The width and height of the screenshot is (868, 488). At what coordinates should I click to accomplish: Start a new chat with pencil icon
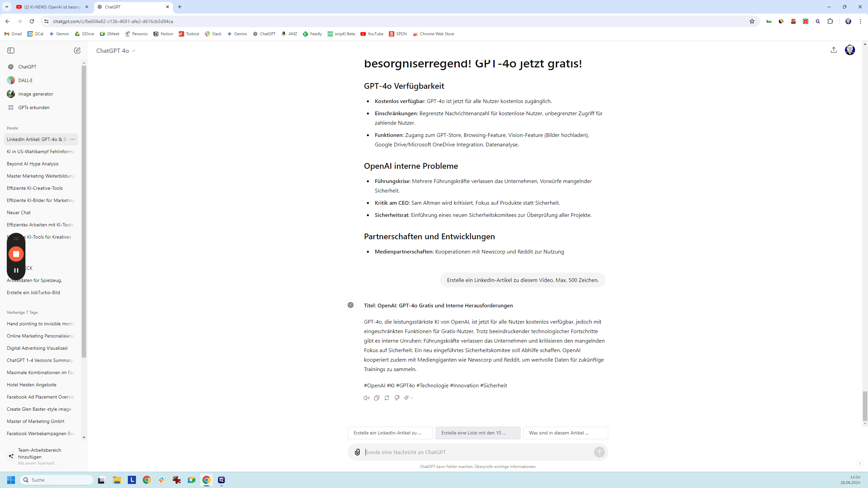77,50
